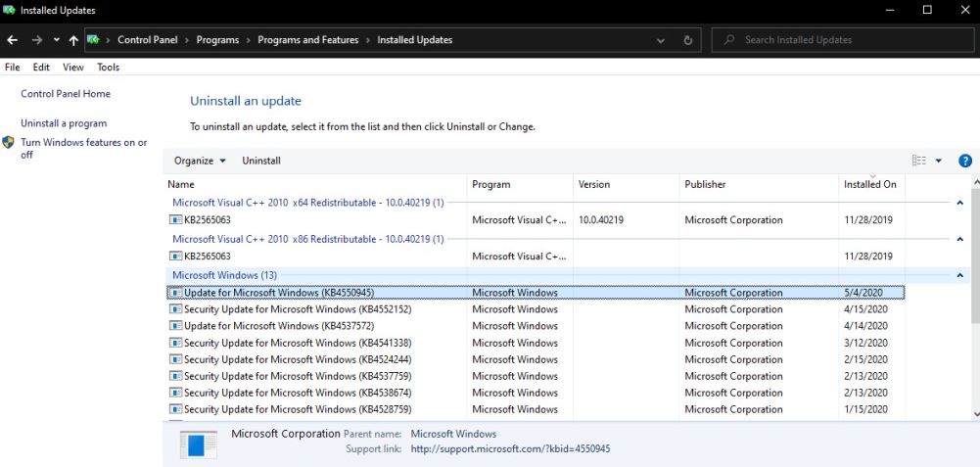
Task: Refresh the Installed Updates list
Action: [x=688, y=40]
